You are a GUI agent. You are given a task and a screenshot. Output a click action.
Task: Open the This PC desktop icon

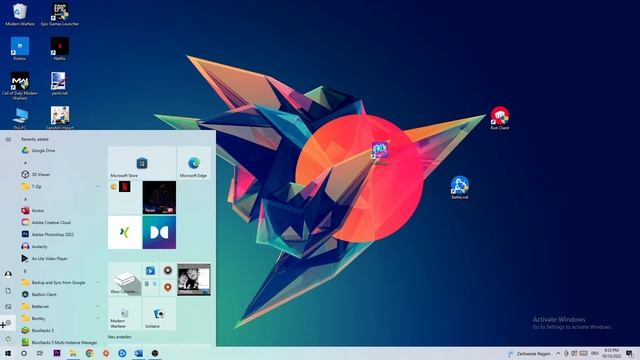[20, 118]
